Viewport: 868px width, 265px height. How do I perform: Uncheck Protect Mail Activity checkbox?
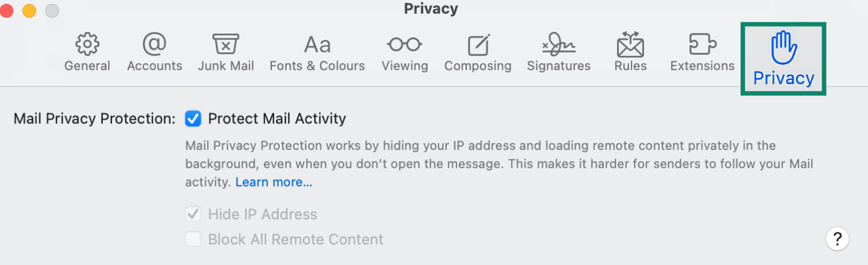point(193,119)
